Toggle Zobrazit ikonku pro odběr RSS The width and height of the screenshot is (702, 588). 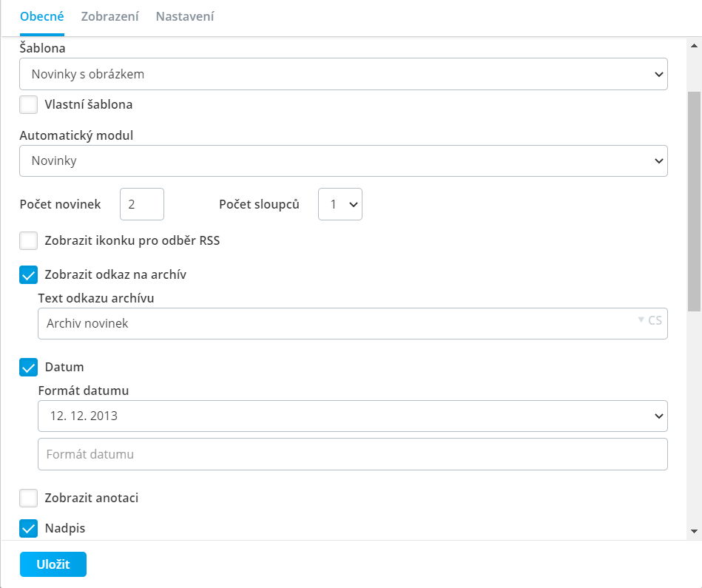(28, 241)
